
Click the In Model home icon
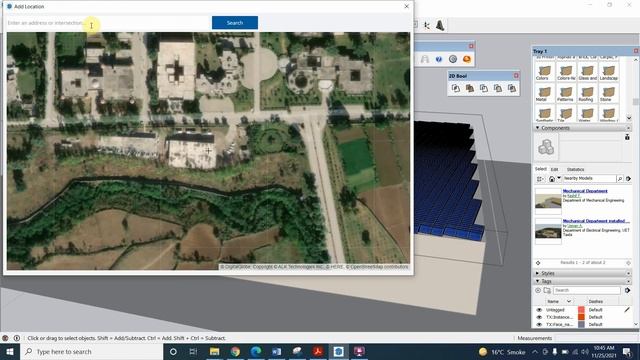pyautogui.click(x=551, y=179)
